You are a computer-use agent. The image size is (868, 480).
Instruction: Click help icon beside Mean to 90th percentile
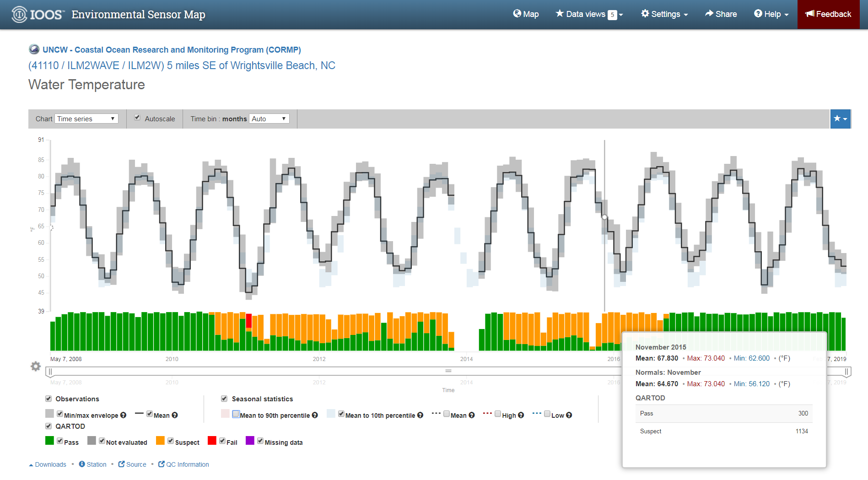click(315, 415)
